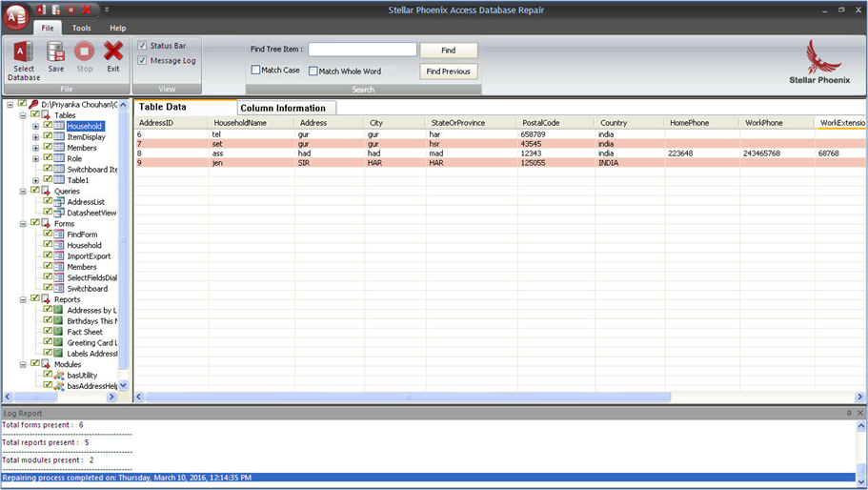Click the Find Previous button

click(x=449, y=71)
